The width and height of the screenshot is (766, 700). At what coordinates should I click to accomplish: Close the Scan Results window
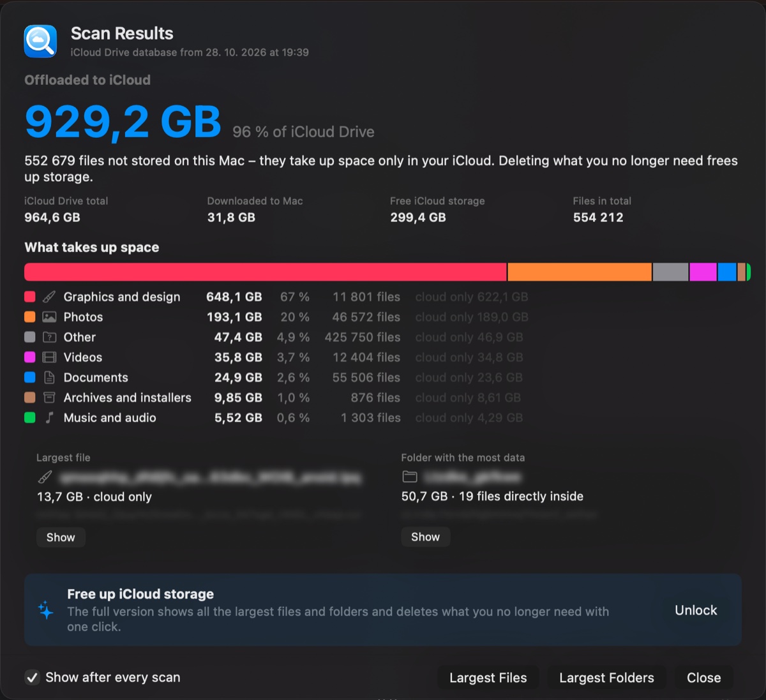[x=703, y=678]
